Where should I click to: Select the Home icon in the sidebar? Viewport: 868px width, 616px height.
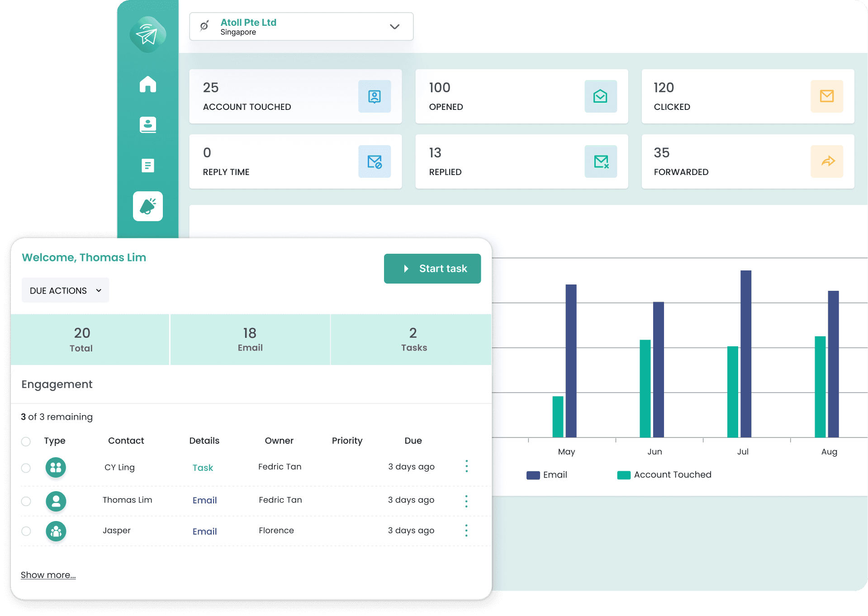pos(147,85)
